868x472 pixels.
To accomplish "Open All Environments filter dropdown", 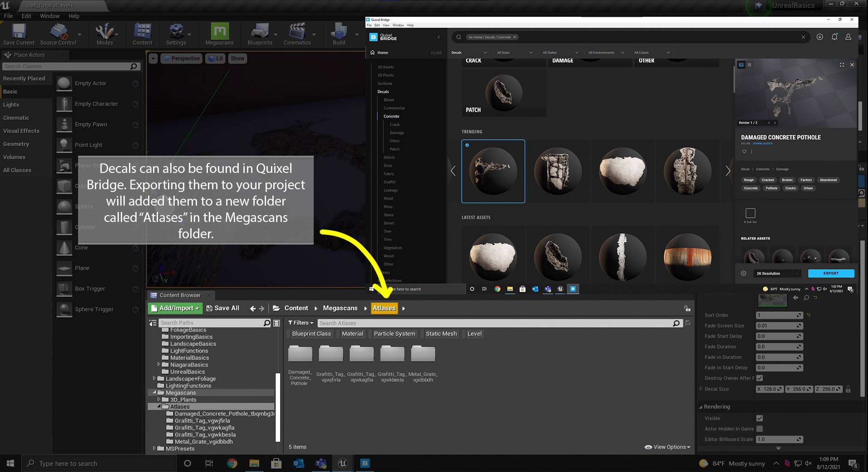I will (606, 53).
